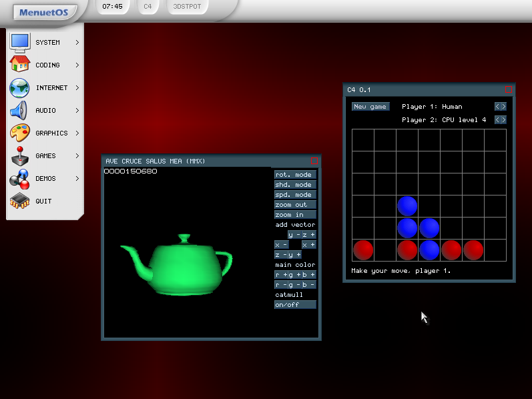Click the shd. mode button
This screenshot has width=532, height=399.
coord(295,185)
